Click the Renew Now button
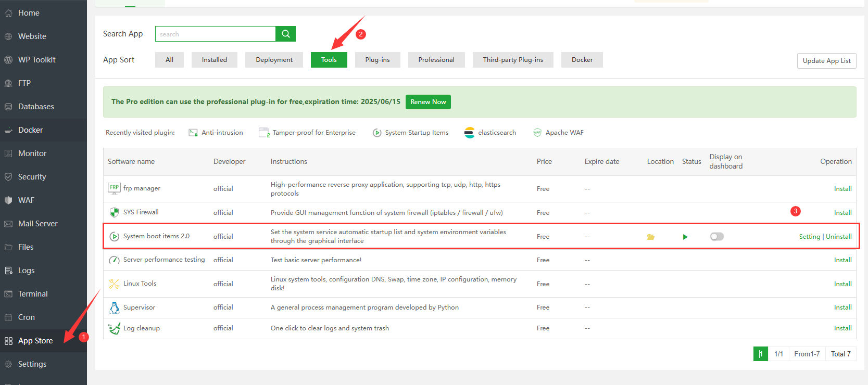The width and height of the screenshot is (868, 385). 427,102
